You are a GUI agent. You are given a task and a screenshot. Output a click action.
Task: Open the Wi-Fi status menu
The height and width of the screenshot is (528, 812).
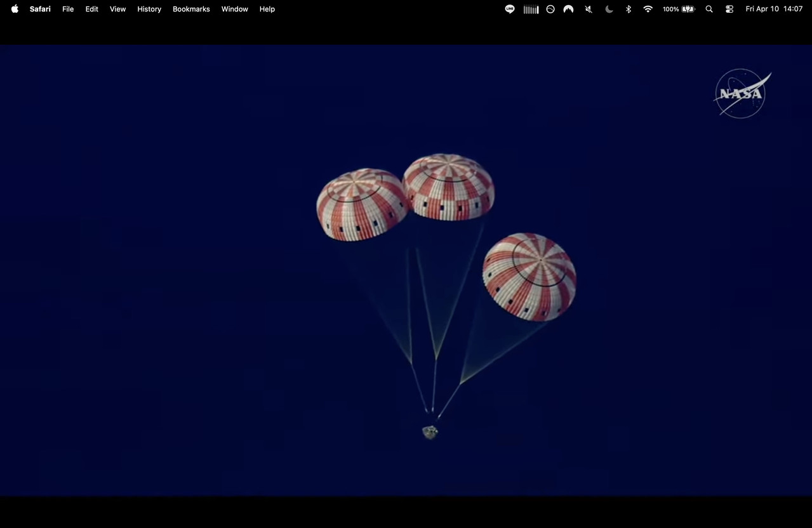point(648,9)
